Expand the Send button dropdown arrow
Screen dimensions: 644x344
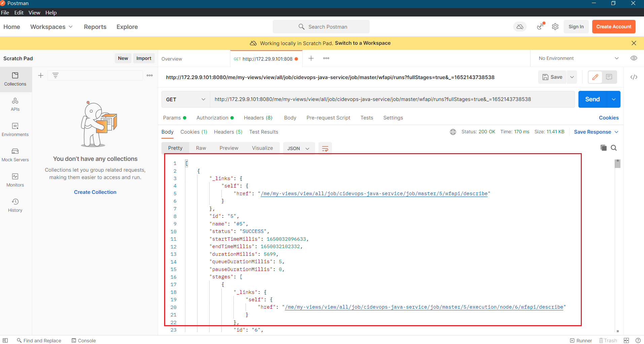click(x=614, y=99)
